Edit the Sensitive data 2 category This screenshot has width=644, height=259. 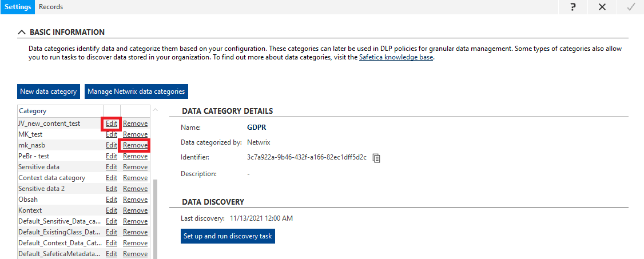(x=112, y=189)
